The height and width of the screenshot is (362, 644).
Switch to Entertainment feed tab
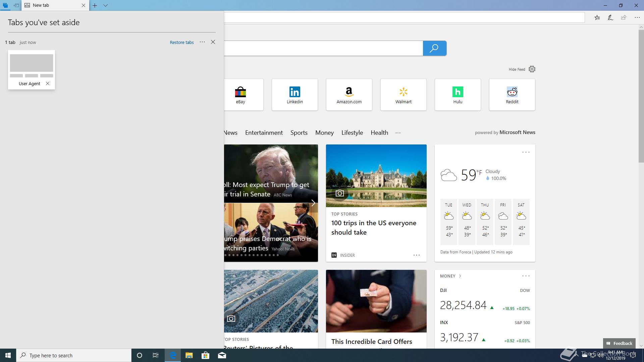coord(264,133)
